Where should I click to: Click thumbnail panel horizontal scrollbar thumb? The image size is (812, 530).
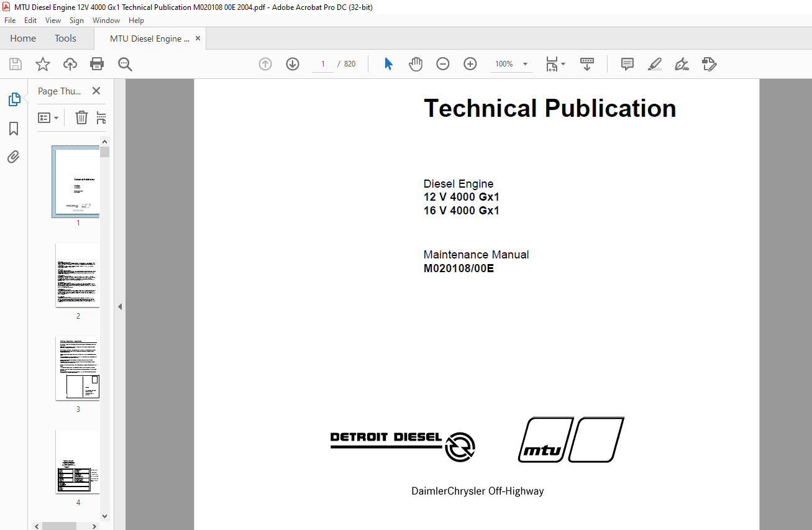point(59,526)
